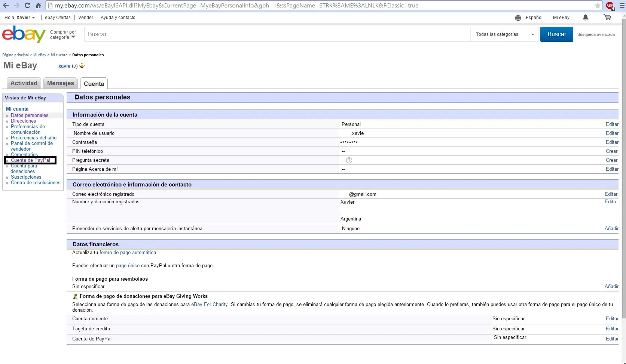
Task: Reload the page with the refresh icon
Action: [x=27, y=6]
